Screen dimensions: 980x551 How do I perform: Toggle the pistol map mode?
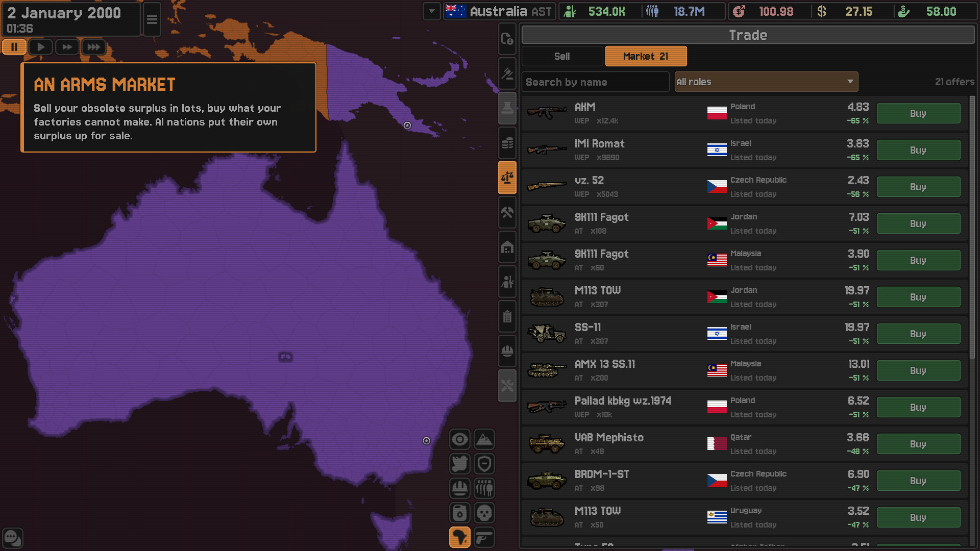click(484, 537)
